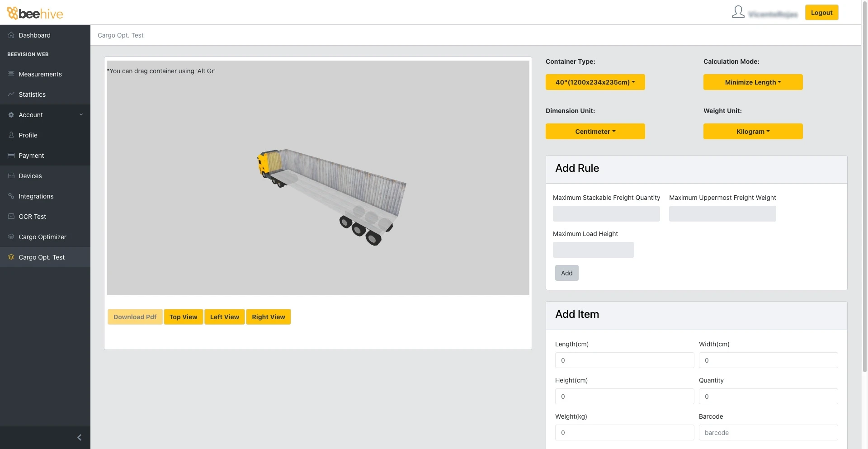Screen dimensions: 868x449
Task: Open the Devices menu item
Action: point(30,176)
